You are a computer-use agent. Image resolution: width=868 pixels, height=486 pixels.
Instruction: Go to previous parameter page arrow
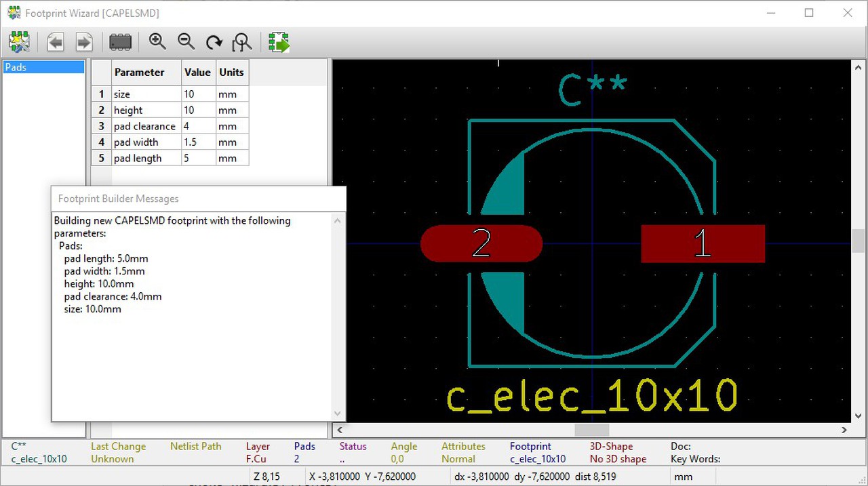(55, 42)
